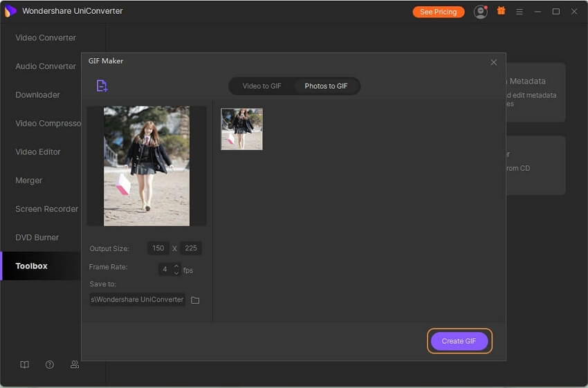Click the help question mark icon
The height and width of the screenshot is (388, 588).
pyautogui.click(x=50, y=364)
